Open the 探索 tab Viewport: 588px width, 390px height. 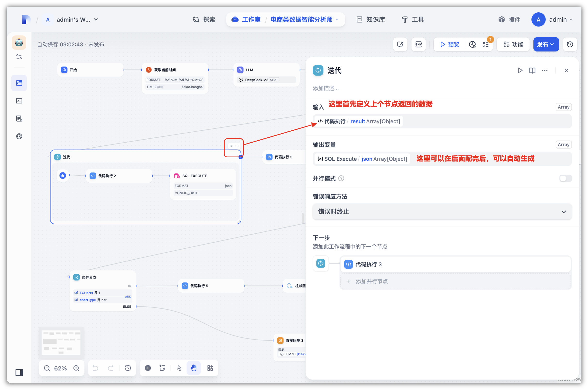pyautogui.click(x=204, y=20)
